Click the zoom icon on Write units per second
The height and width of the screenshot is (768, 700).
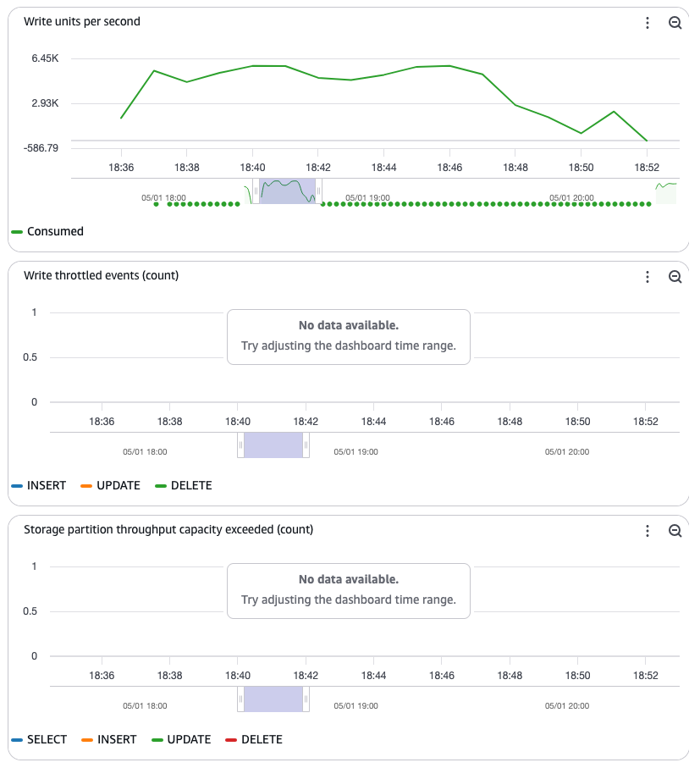pos(675,23)
